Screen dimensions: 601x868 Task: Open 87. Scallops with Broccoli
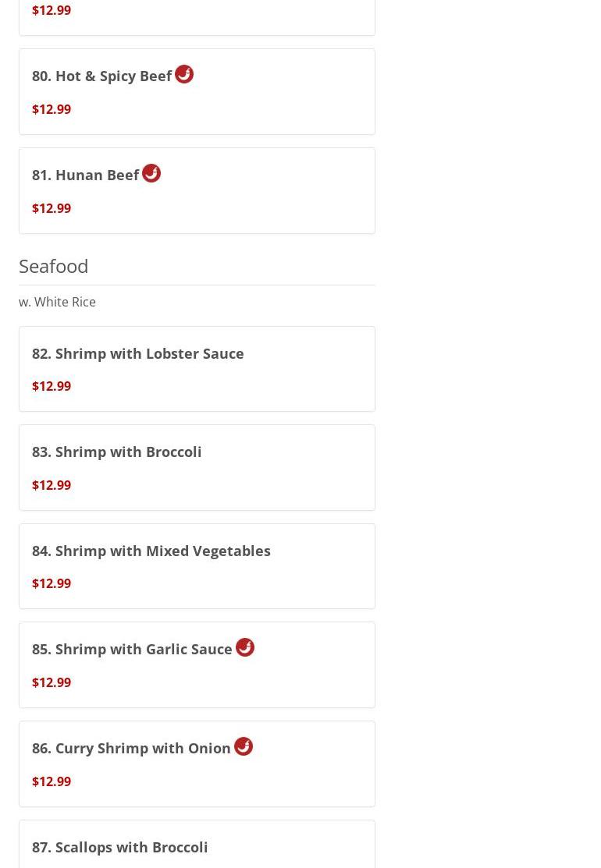point(197,844)
